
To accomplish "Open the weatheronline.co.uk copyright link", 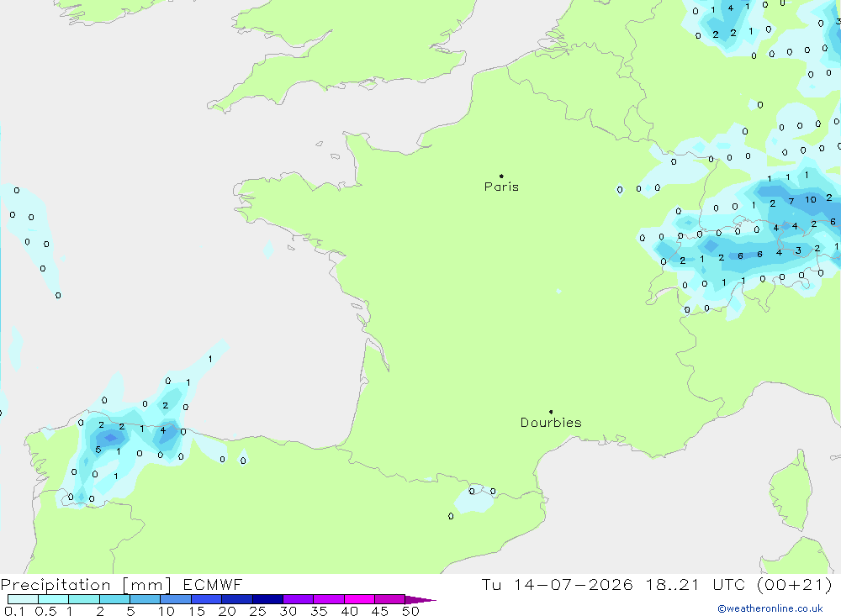I will pyautogui.click(x=770, y=608).
